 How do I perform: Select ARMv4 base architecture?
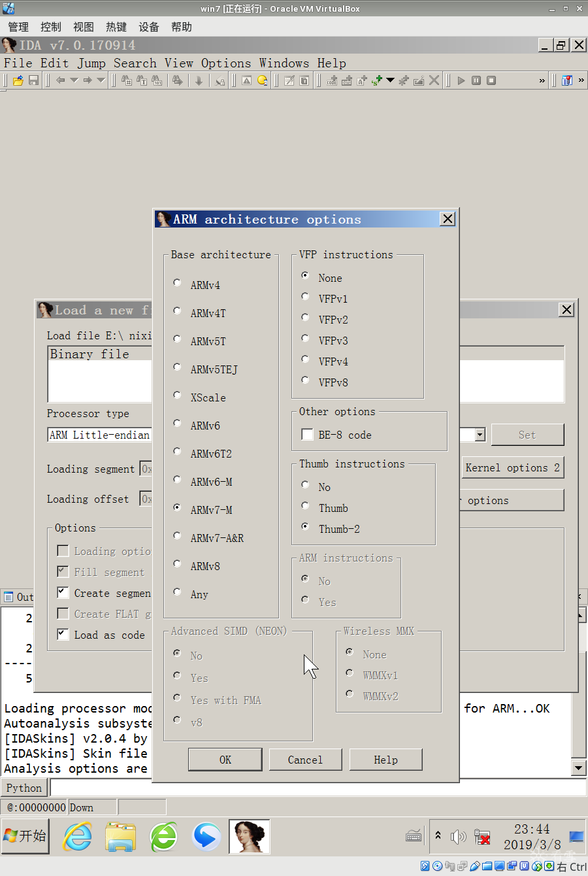(177, 283)
